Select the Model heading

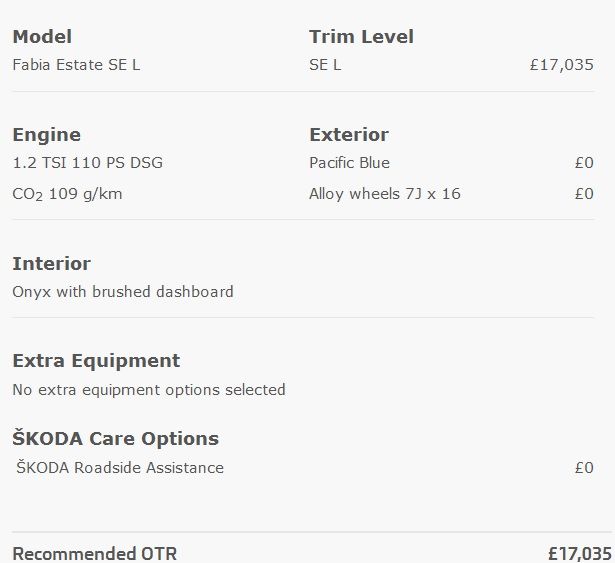pyautogui.click(x=42, y=37)
